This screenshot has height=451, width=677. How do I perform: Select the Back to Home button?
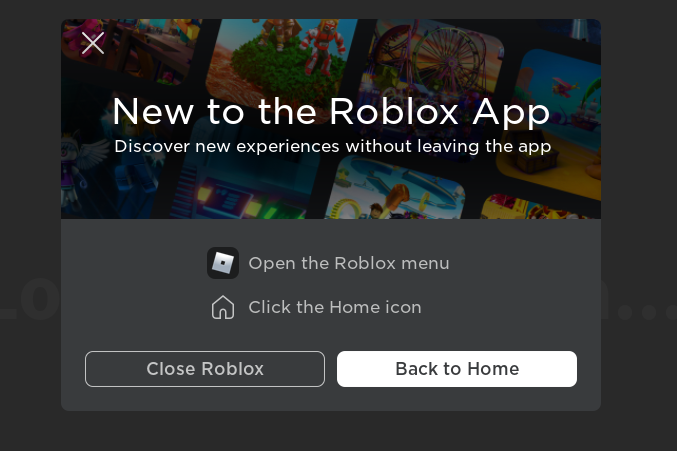(x=457, y=369)
